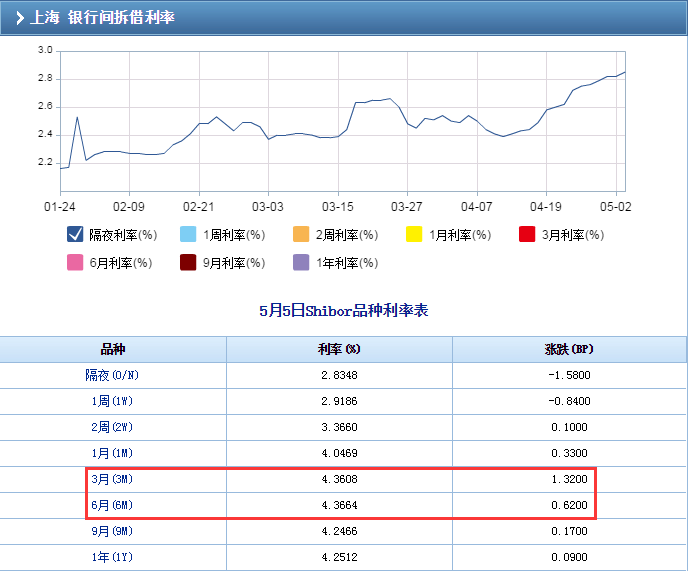Select the 6-month rate value 4.3664

(339, 505)
